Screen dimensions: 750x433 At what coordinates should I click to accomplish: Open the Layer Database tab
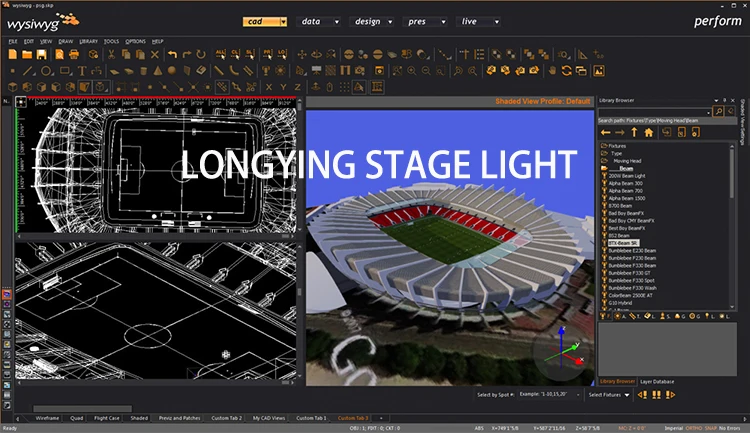[x=657, y=381]
